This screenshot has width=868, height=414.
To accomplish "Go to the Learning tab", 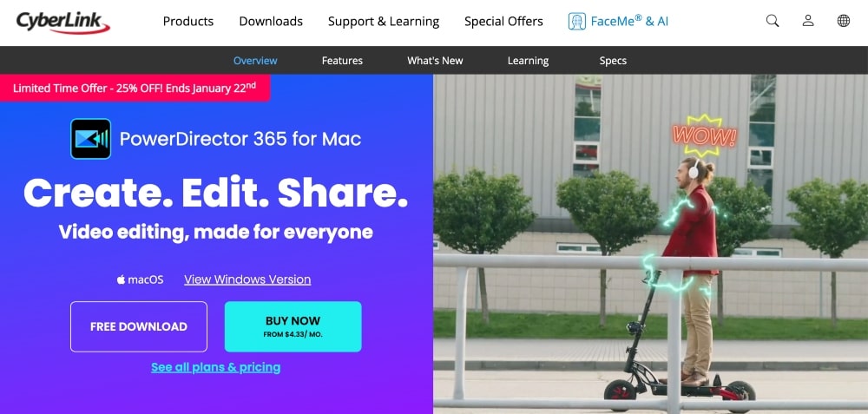I will pyautogui.click(x=528, y=61).
